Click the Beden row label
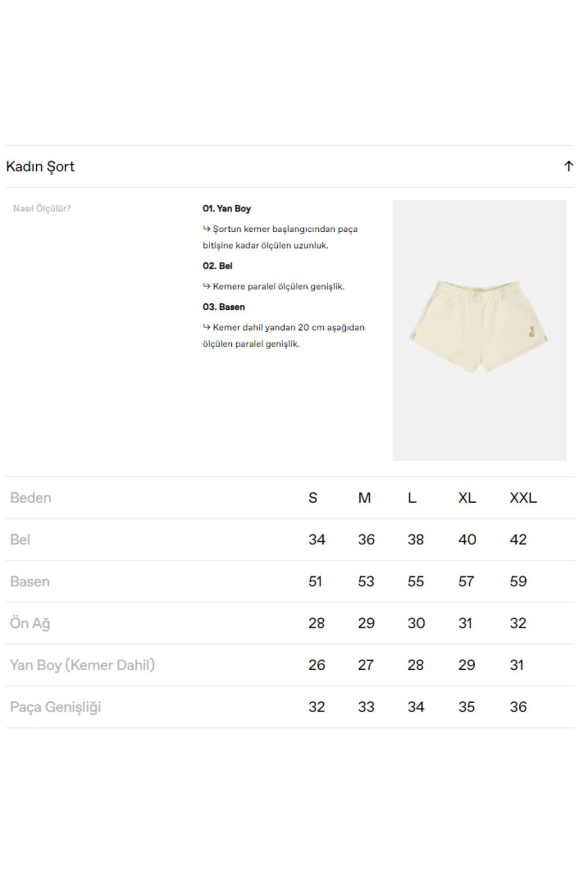588x882 pixels. 30,498
